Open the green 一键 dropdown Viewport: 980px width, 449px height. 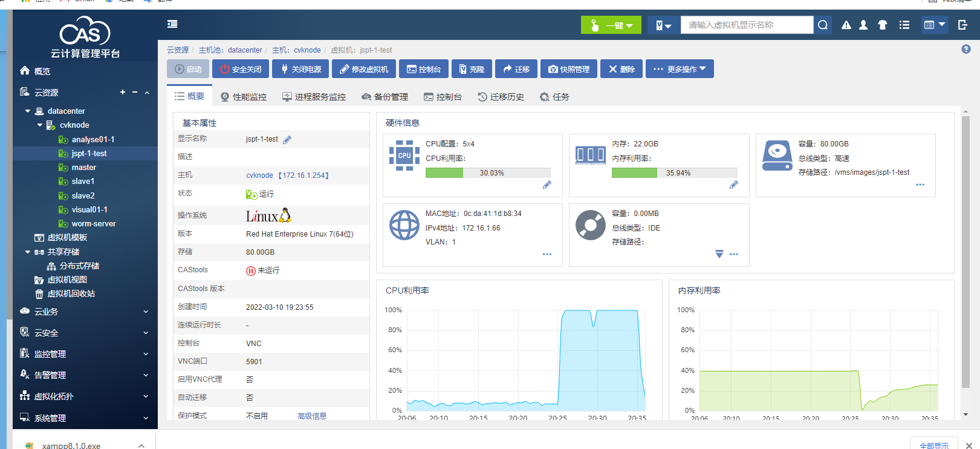click(611, 25)
